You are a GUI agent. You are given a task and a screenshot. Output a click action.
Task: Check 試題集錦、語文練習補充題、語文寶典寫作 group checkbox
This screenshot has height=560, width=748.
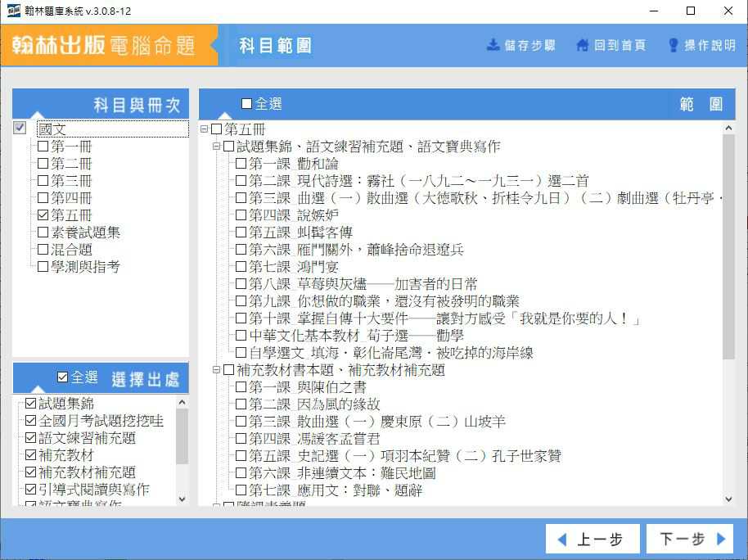(x=229, y=146)
